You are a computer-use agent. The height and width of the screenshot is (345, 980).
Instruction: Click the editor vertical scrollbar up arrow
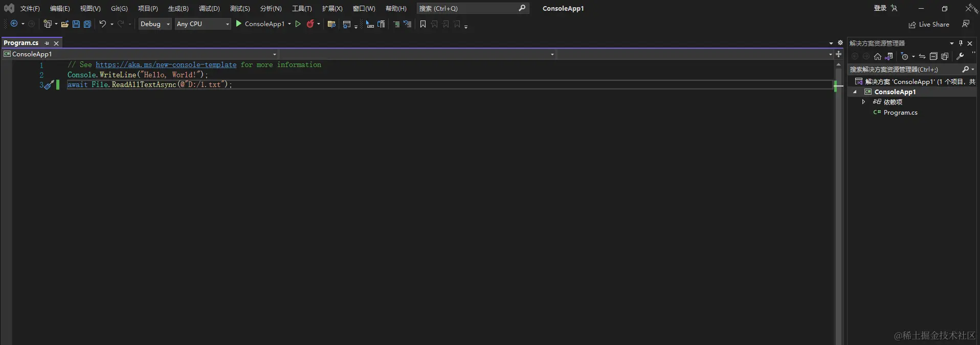(x=838, y=64)
